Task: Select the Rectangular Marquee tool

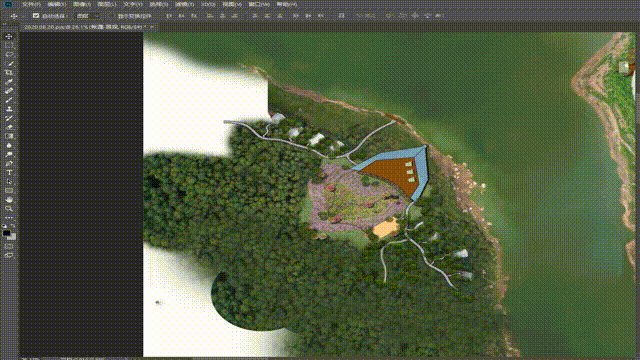Action: [x=9, y=46]
